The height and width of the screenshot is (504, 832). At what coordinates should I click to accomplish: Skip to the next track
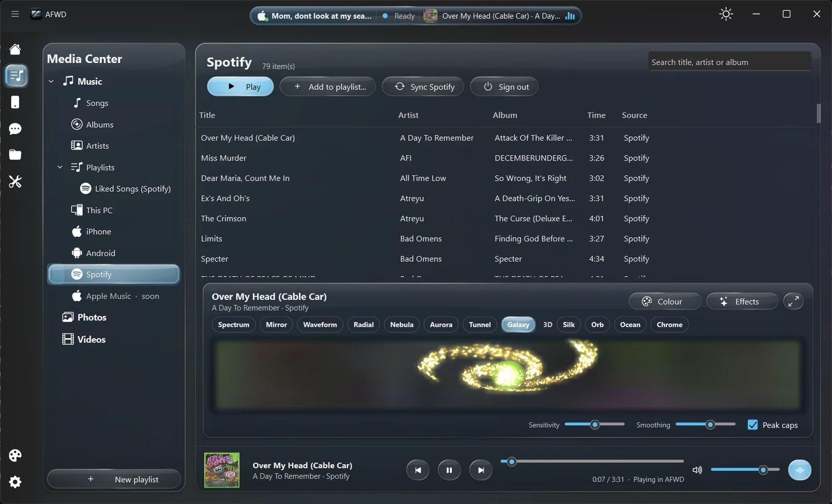coord(481,470)
